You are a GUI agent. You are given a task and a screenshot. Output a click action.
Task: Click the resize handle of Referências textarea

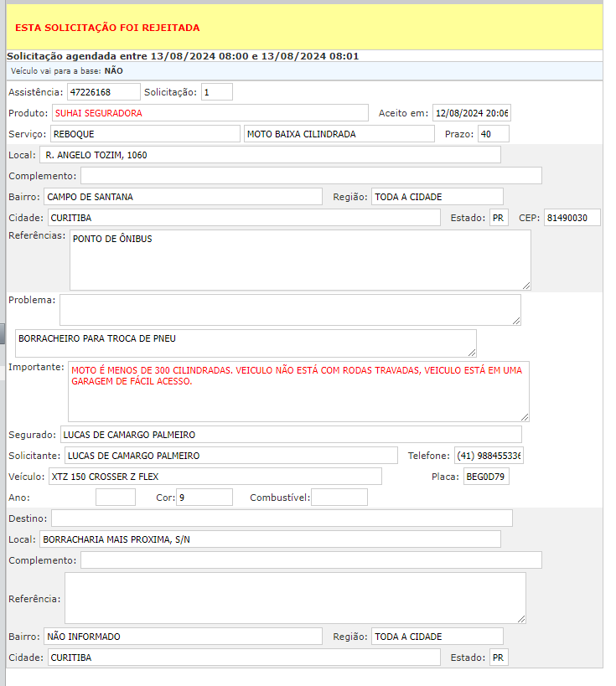[x=526, y=286]
